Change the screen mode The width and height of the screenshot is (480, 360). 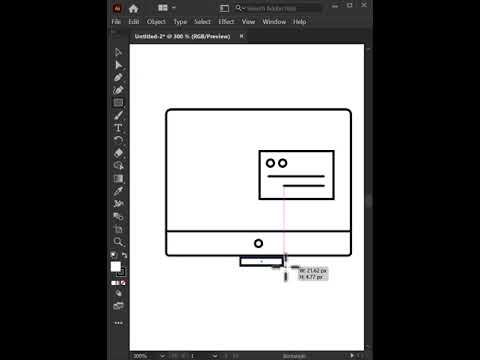118,306
